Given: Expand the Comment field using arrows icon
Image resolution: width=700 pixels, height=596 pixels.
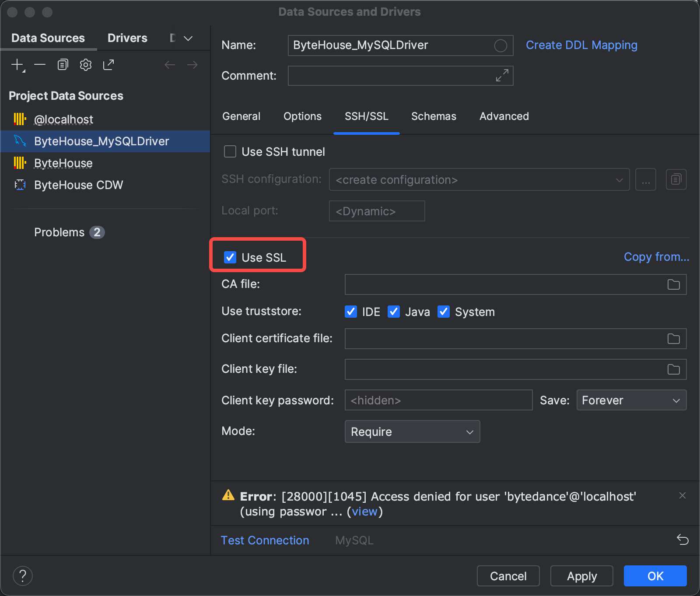Looking at the screenshot, I should pos(502,75).
